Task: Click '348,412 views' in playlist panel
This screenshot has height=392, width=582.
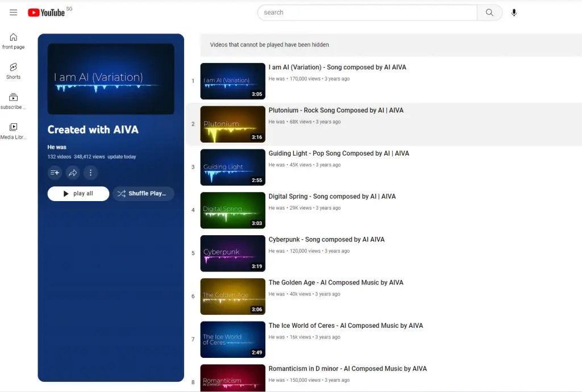Action: click(x=89, y=156)
